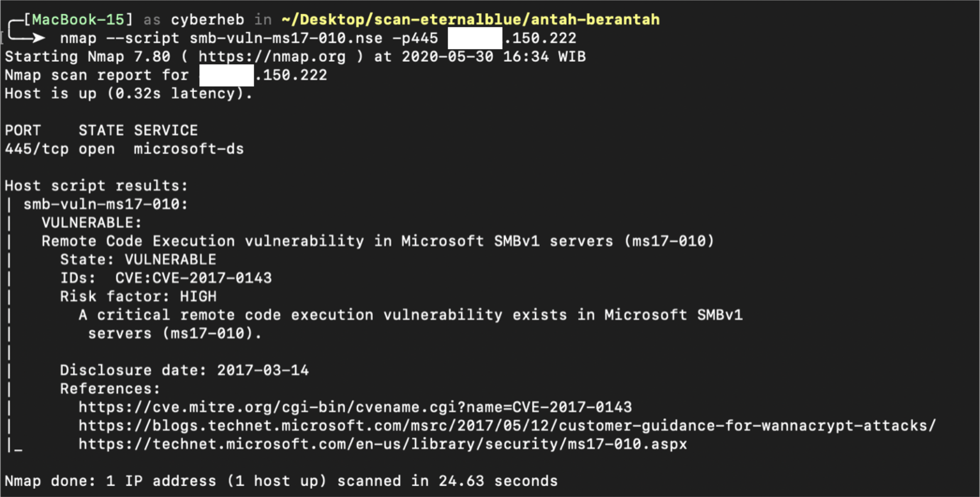Click the CVE:CVE-2017-0143 identifier
980x497 pixels.
pos(193,278)
